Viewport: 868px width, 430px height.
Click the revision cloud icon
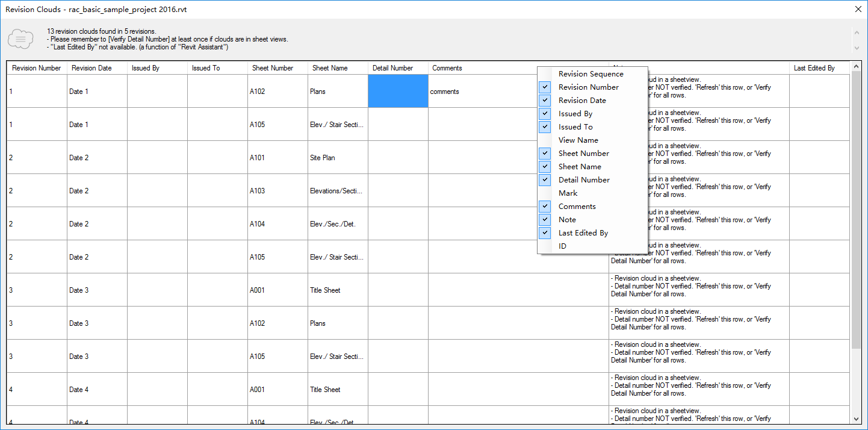tap(20, 39)
